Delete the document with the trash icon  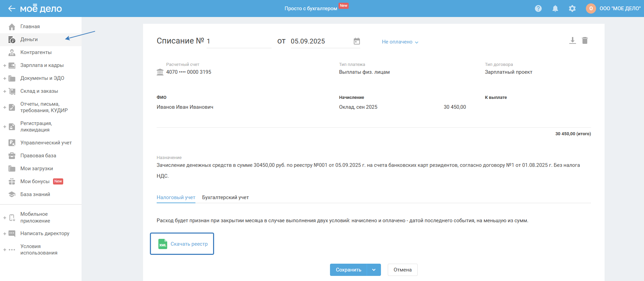pos(585,41)
